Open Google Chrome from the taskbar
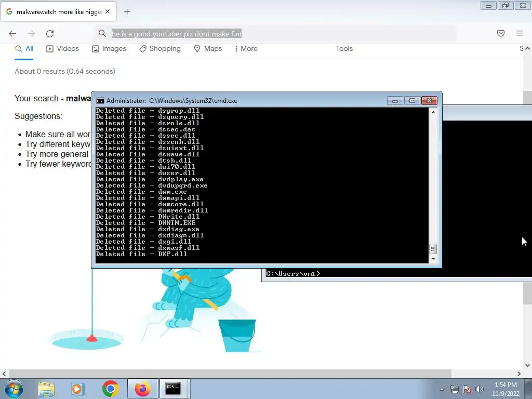This screenshot has height=399, width=532. point(110,389)
